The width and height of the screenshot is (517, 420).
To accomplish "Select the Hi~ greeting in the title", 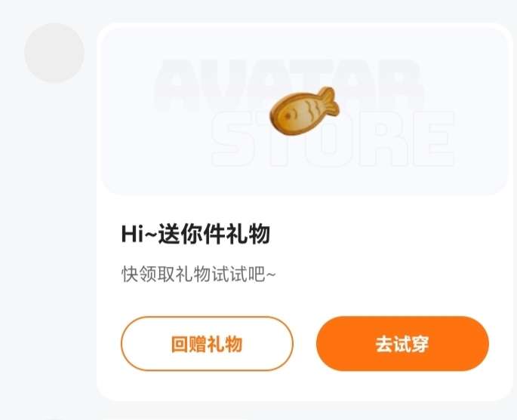I will (140, 234).
